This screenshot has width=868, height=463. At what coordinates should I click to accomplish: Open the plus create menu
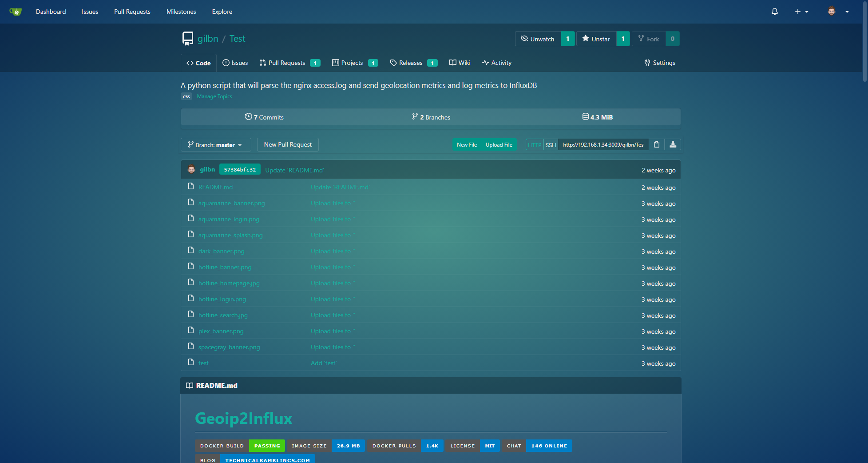click(x=801, y=12)
